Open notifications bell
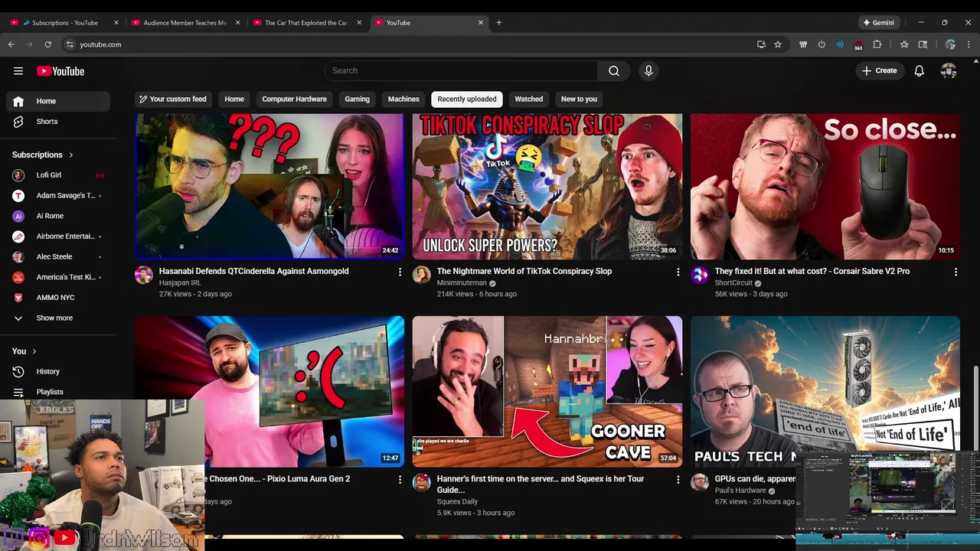Image resolution: width=980 pixels, height=551 pixels. [920, 70]
